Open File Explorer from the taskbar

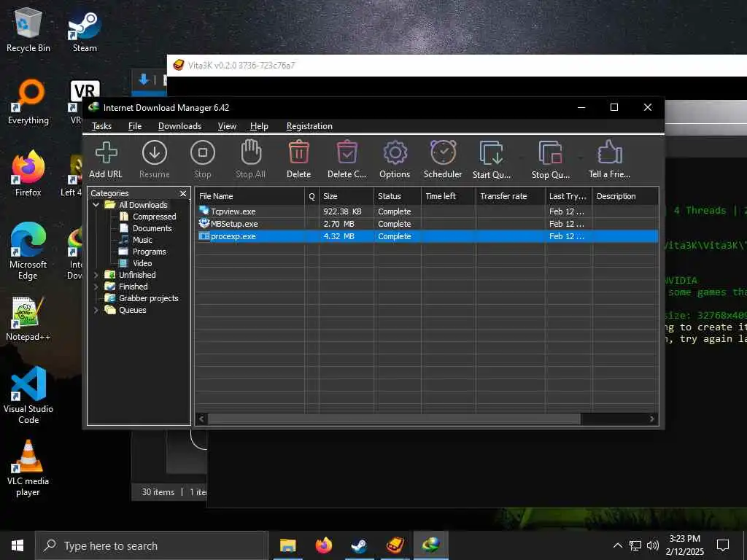287,545
